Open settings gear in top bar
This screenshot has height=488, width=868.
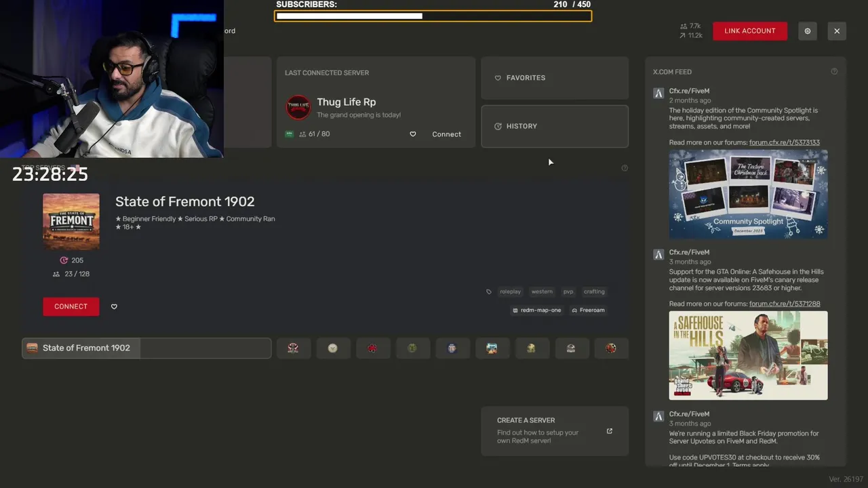point(808,31)
